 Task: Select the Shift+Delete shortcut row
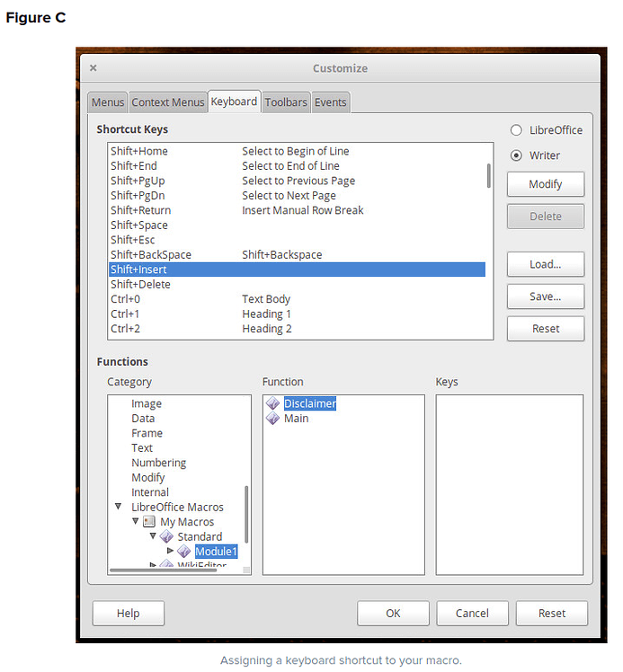click(x=297, y=284)
